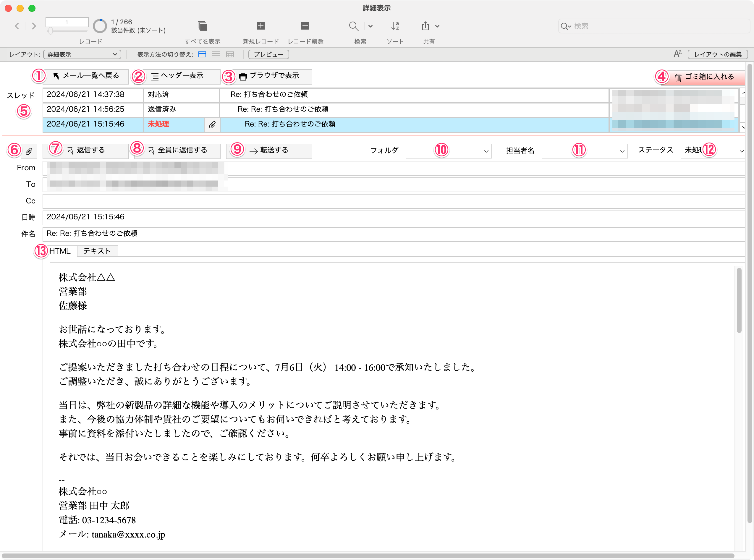Click the 件名 subject field
Image resolution: width=754 pixels, height=560 pixels.
(394, 234)
